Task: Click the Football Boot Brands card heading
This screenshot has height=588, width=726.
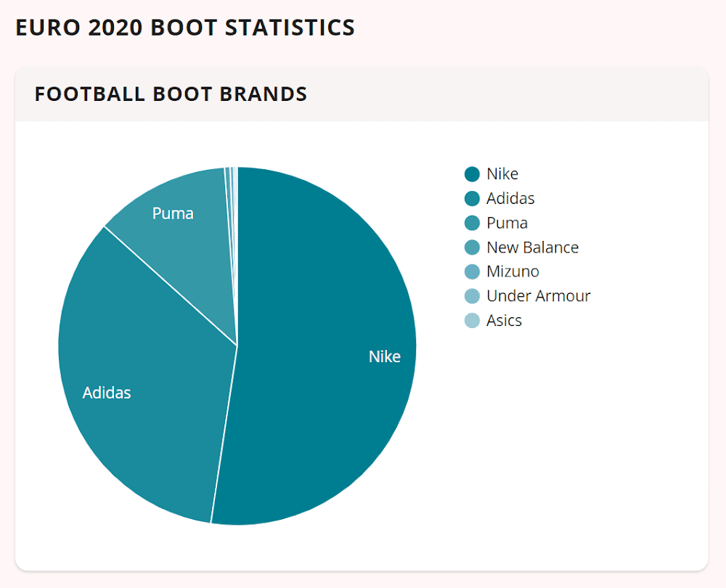Action: [171, 94]
